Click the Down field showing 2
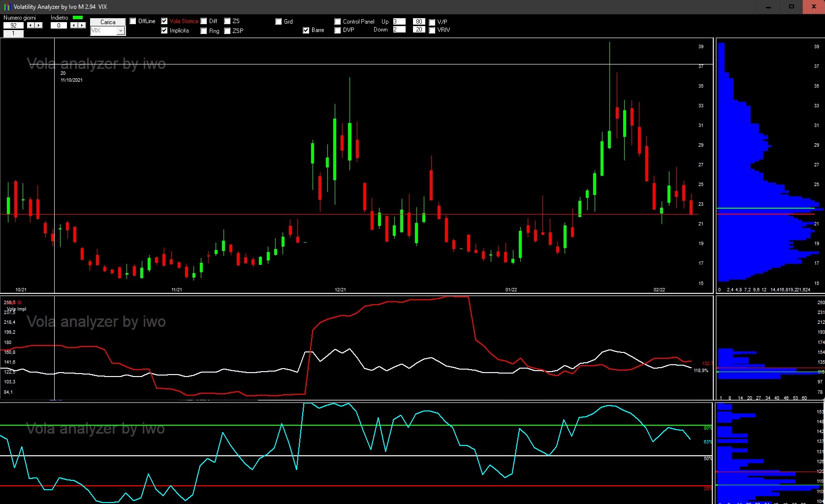The width and height of the screenshot is (825, 504). [x=399, y=30]
